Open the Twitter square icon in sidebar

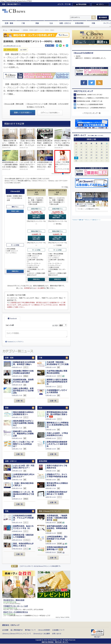(92, 82)
